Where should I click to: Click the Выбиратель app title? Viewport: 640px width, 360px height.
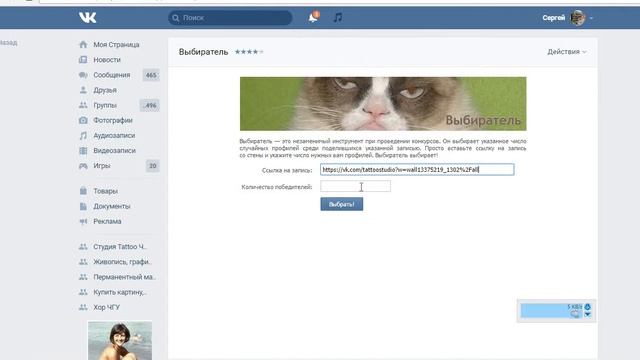pos(203,52)
